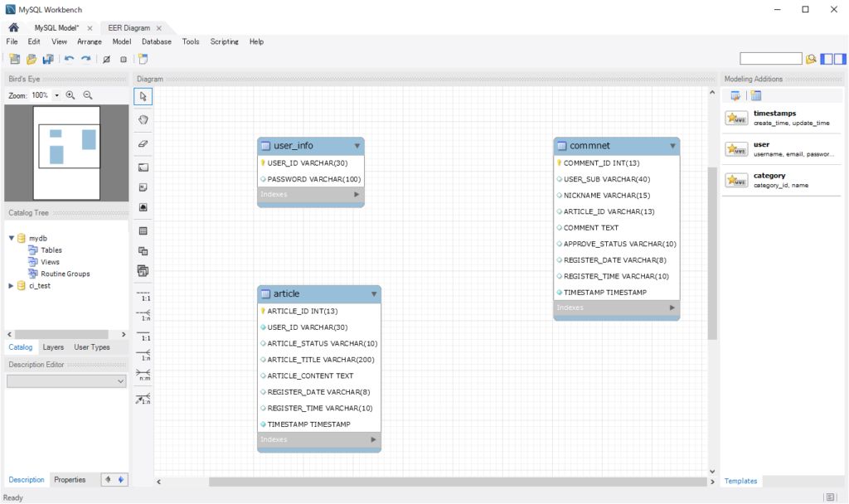This screenshot has height=504, width=849.
Task: Save the model with the save icon
Action: 48,59
